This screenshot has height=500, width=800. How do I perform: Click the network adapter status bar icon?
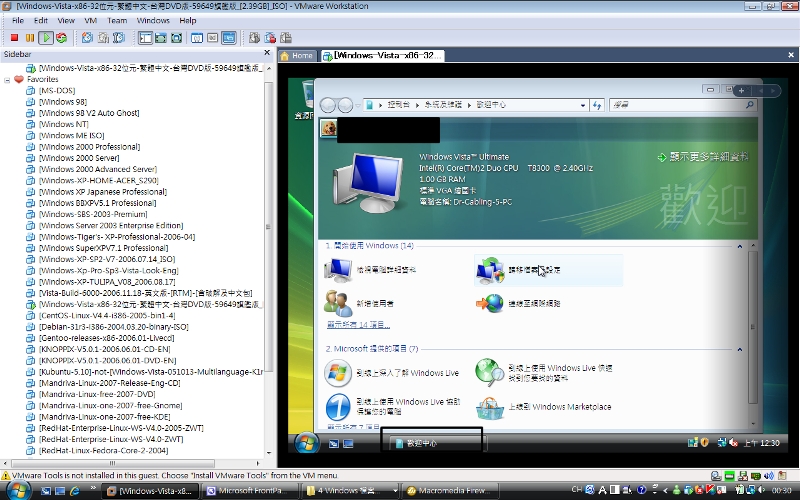click(x=756, y=476)
